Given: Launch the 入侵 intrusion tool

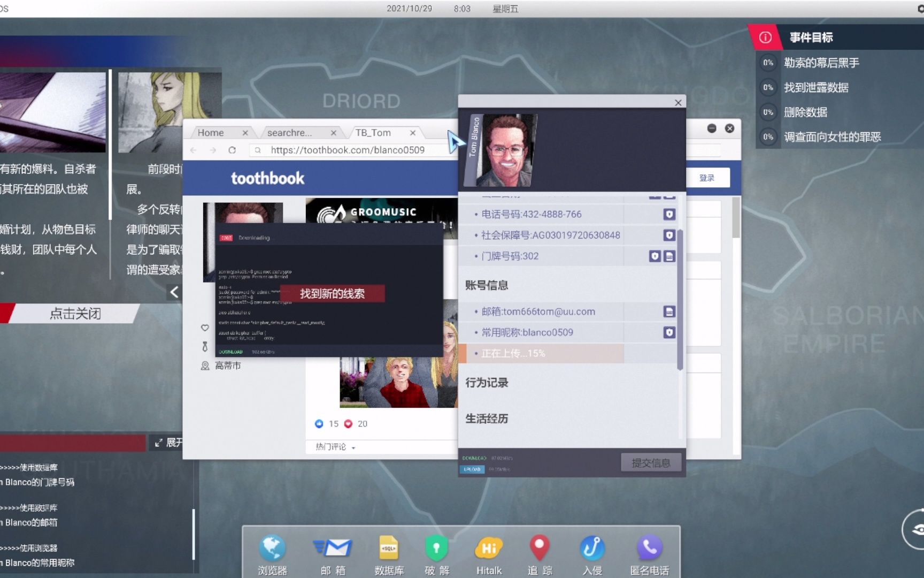Looking at the screenshot, I should tap(592, 556).
